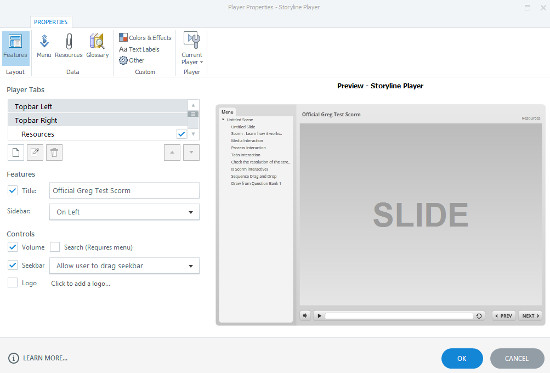
Task: Click the preview seekbar track
Action: (x=399, y=316)
